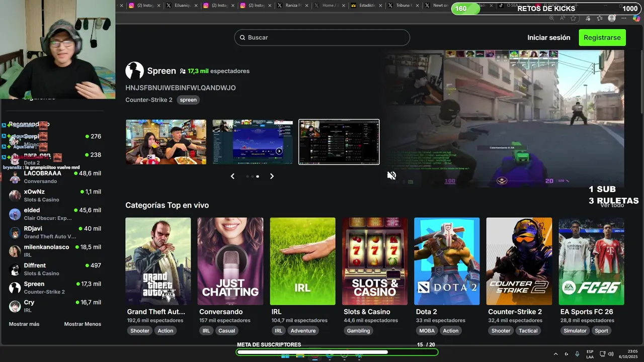Open the IRL grass category card
The width and height of the screenshot is (644, 362).
coord(302,261)
